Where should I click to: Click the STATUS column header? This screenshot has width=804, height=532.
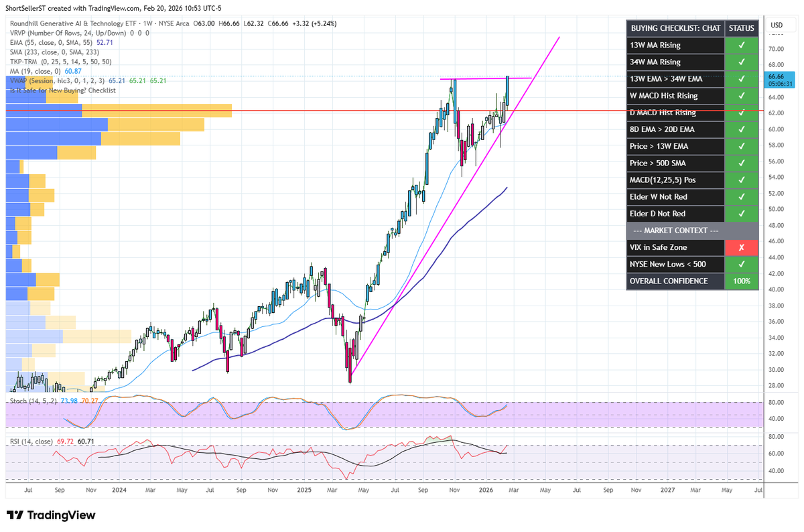coord(742,28)
